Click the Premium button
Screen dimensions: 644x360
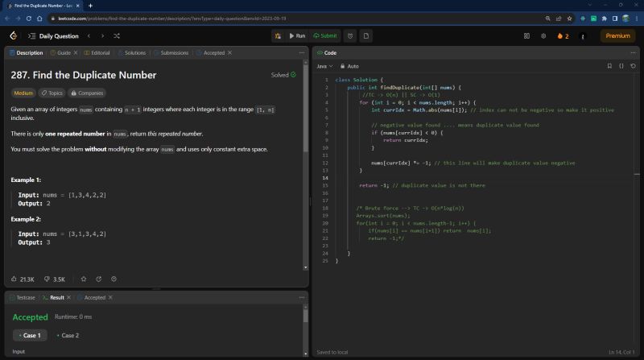(617, 35)
